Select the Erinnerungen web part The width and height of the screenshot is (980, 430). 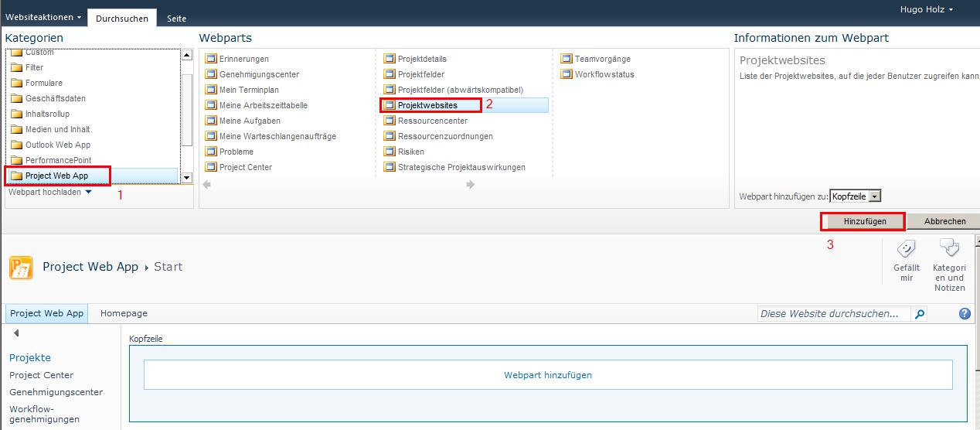click(237, 59)
